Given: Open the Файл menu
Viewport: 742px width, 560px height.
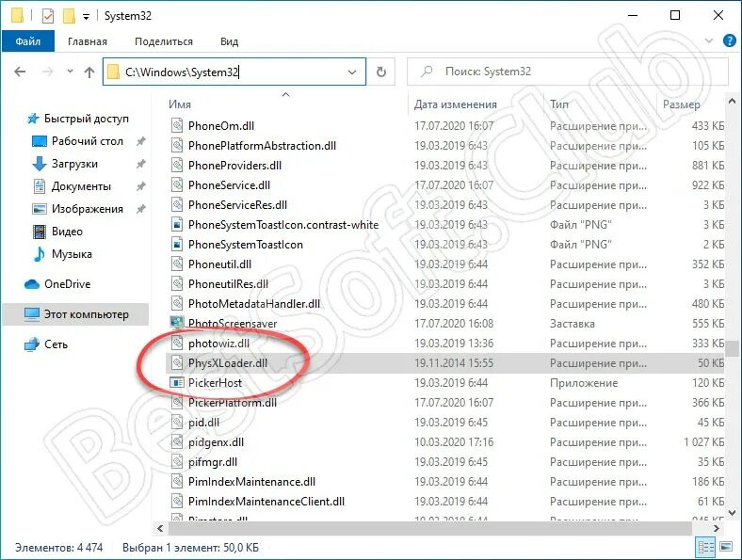Looking at the screenshot, I should point(28,41).
